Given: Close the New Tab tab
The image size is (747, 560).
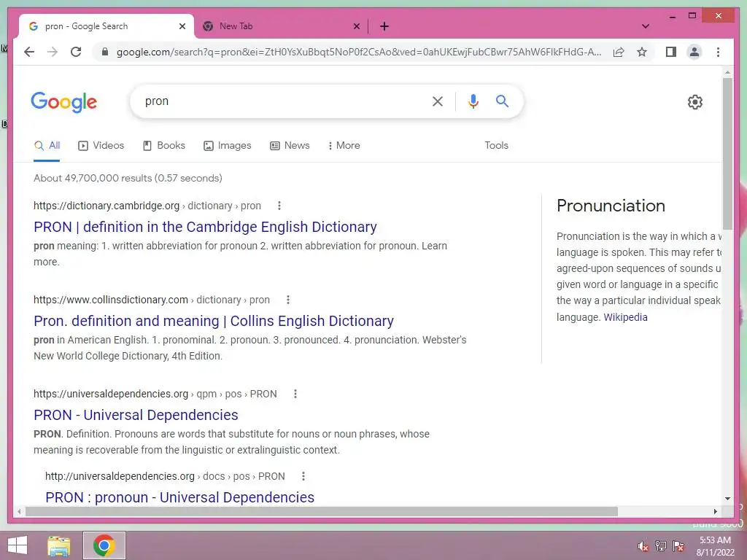Looking at the screenshot, I should 356,27.
